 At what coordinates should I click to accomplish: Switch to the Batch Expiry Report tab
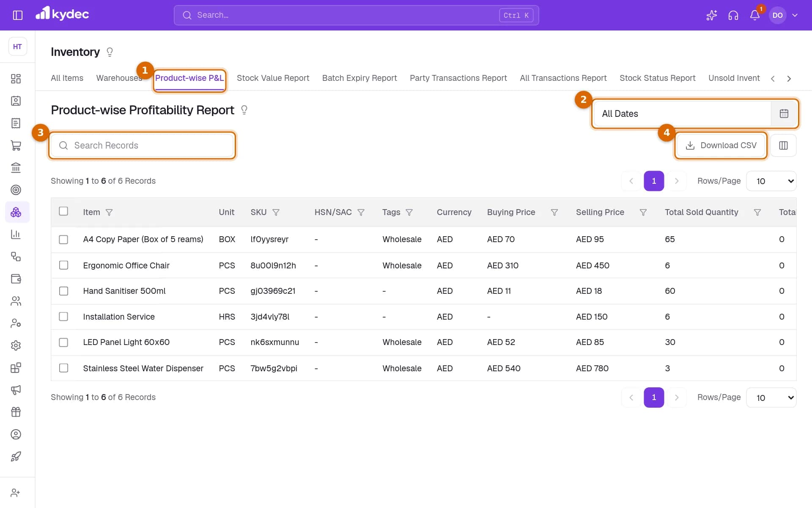(359, 78)
